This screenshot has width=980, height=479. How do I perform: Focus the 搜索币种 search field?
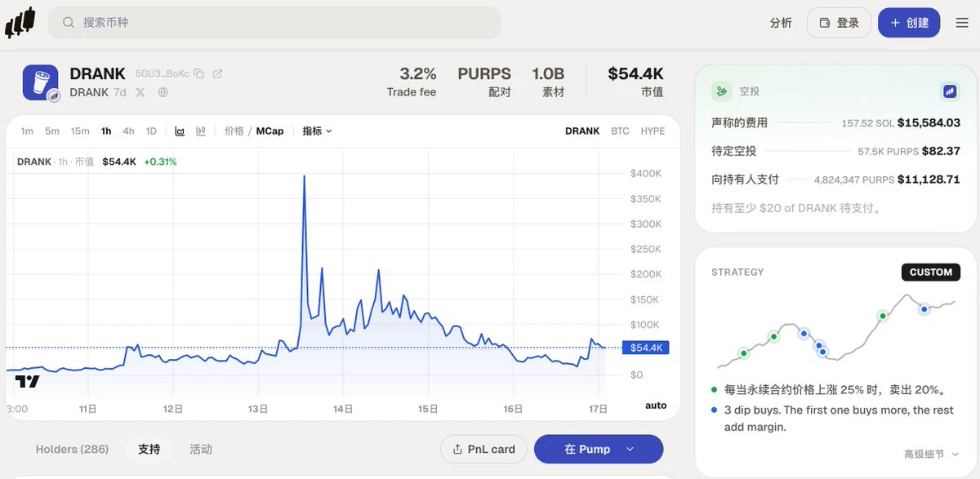coord(274,23)
